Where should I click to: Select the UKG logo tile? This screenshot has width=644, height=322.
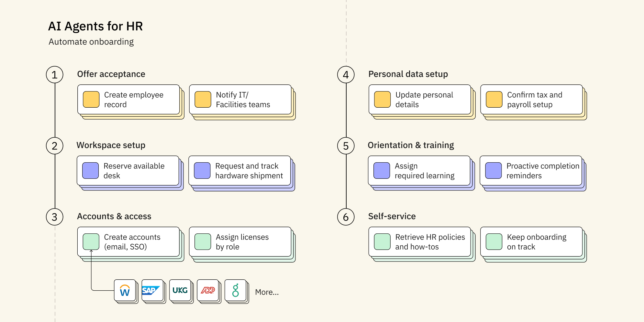click(x=180, y=291)
